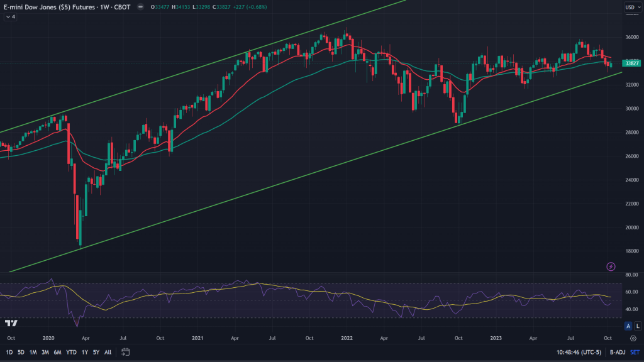
Task: Select the 3M time range
Action: (45, 352)
